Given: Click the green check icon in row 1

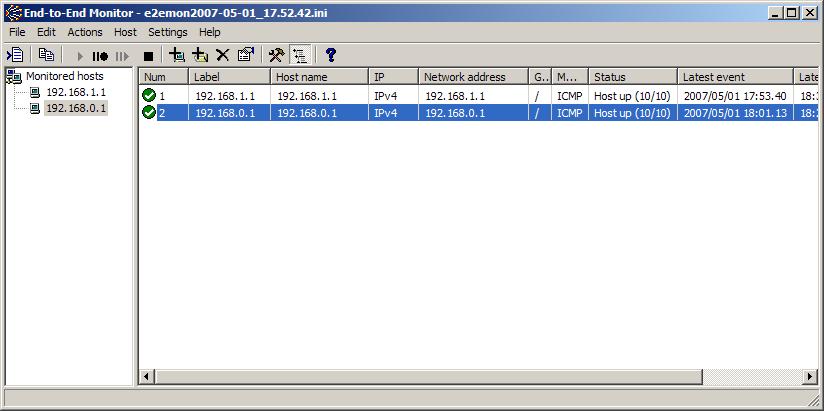Looking at the screenshot, I should 149,96.
